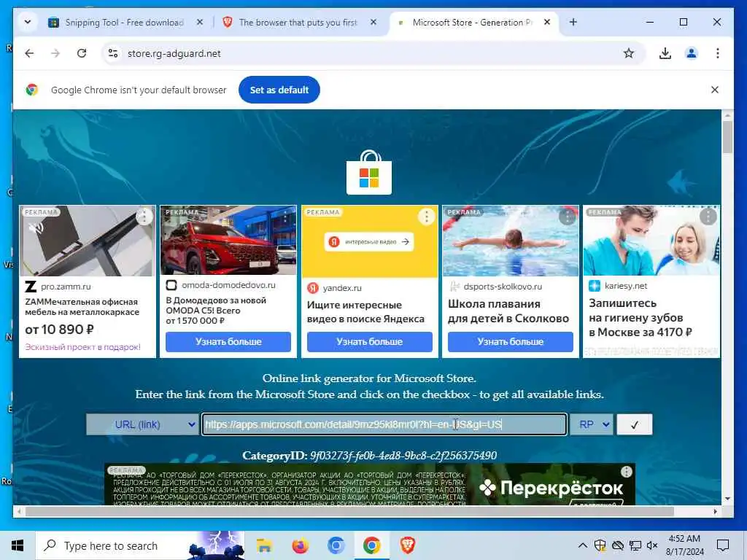Show hidden system tray icons
The width and height of the screenshot is (747, 560).
582,545
